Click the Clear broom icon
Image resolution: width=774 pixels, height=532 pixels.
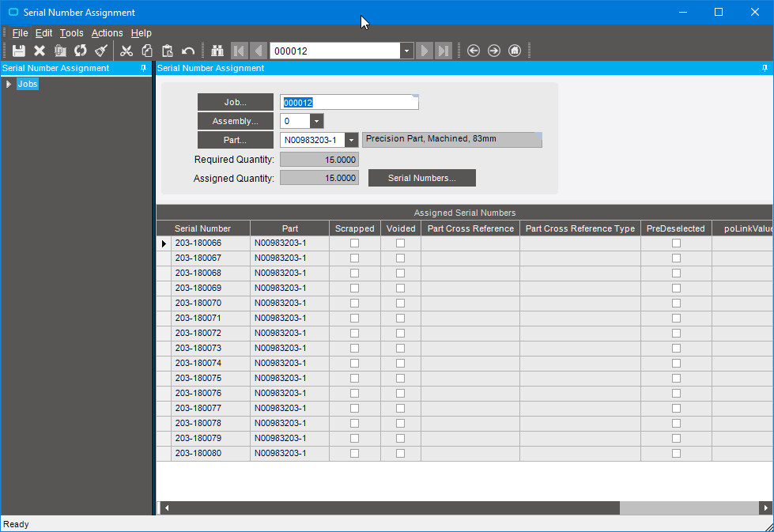[x=101, y=51]
